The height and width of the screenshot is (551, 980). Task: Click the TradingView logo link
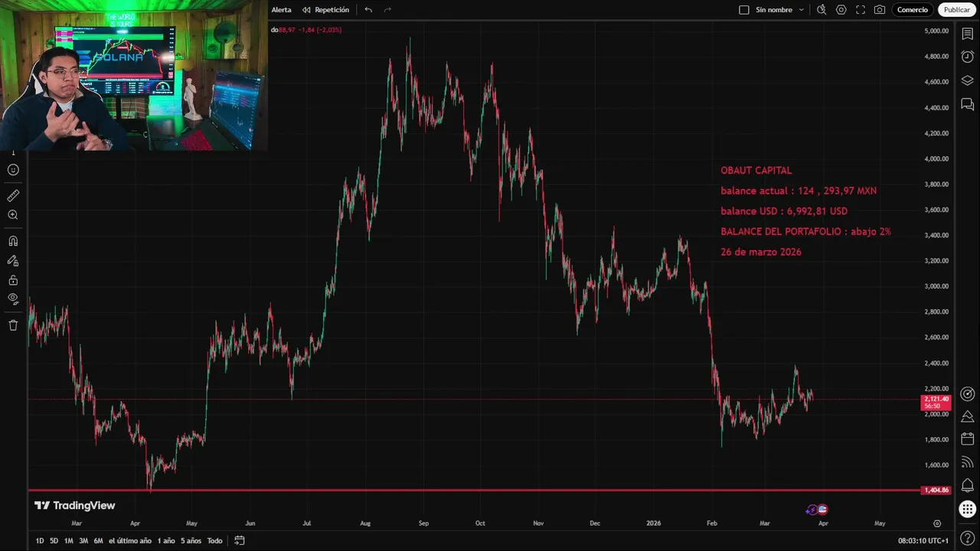pyautogui.click(x=75, y=505)
